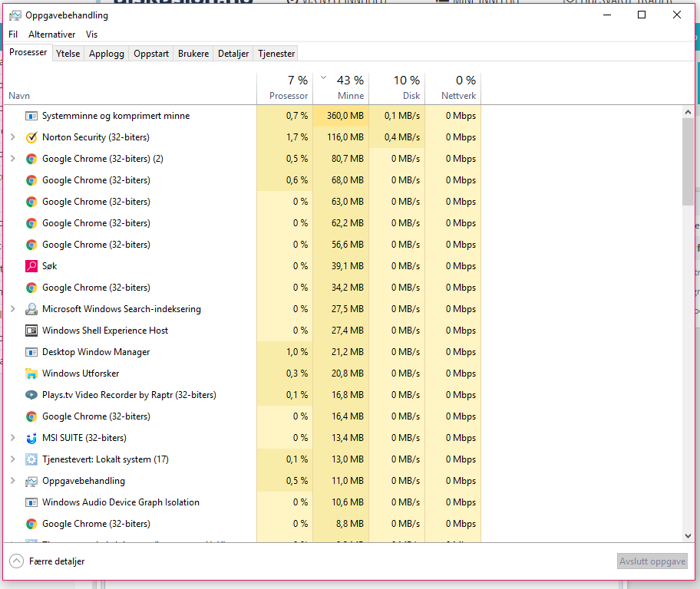Screen dimensions: 700x589
Task: Click the 360,0 MB memory cell
Action: coord(341,116)
